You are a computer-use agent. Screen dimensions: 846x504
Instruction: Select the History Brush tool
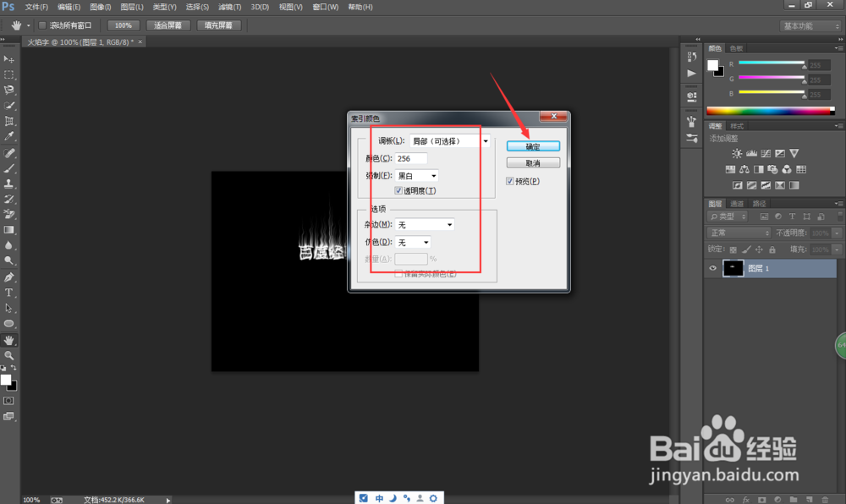point(9,199)
